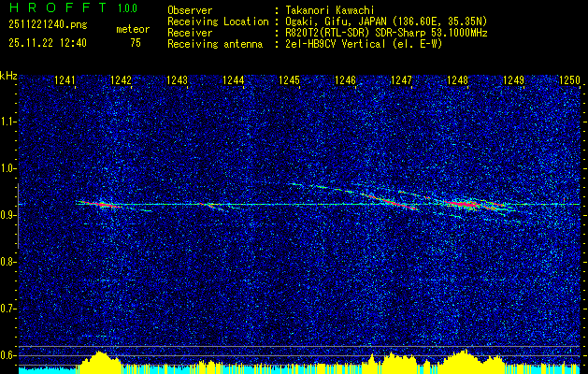Click the 1249 time marker
Viewport: 588px width, 374px height.
[x=513, y=80]
